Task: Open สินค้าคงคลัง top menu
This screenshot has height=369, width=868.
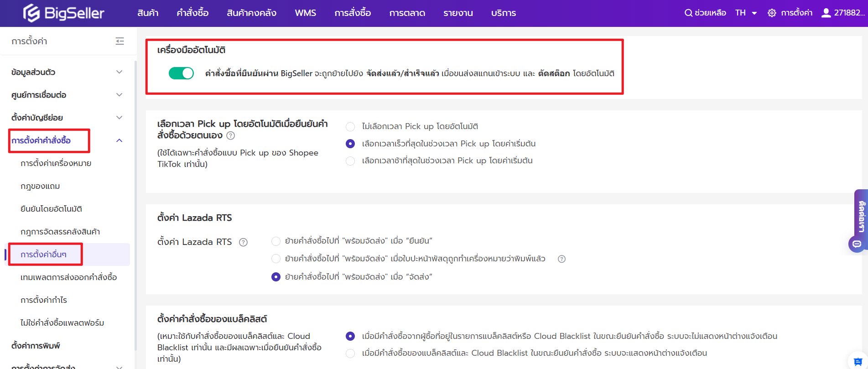Action: 252,13
